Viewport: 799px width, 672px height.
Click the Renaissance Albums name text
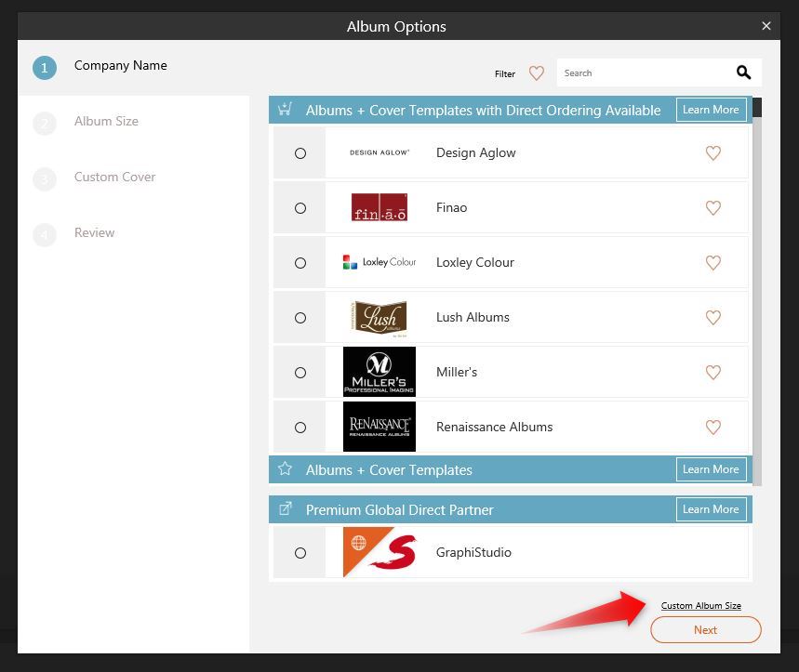(494, 428)
